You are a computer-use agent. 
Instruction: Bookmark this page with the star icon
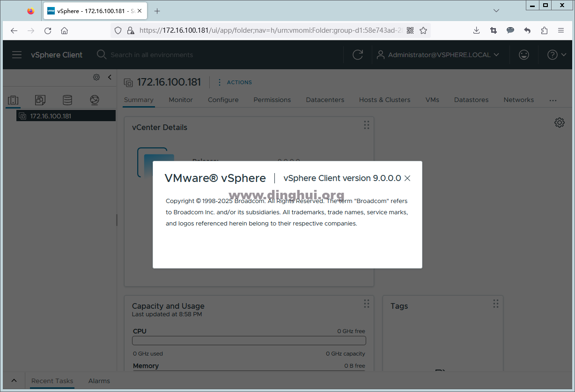[x=423, y=30]
